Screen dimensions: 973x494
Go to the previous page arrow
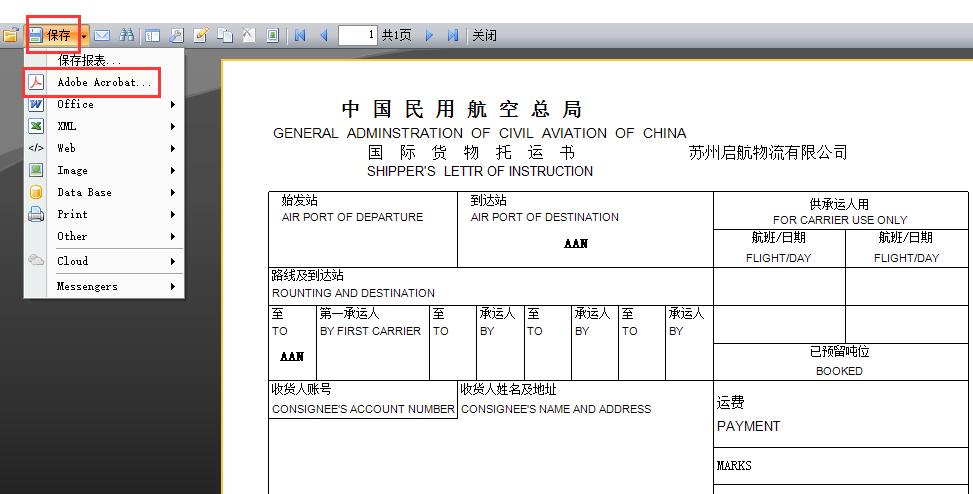click(323, 35)
